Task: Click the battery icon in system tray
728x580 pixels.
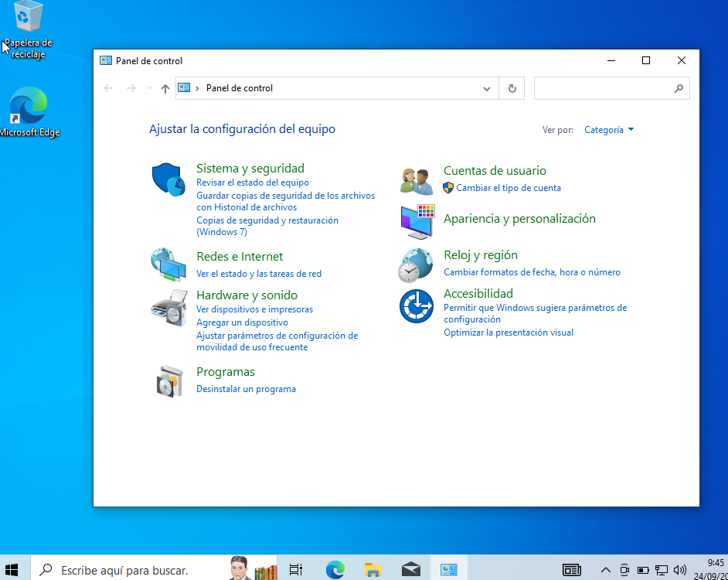Action: pos(643,570)
